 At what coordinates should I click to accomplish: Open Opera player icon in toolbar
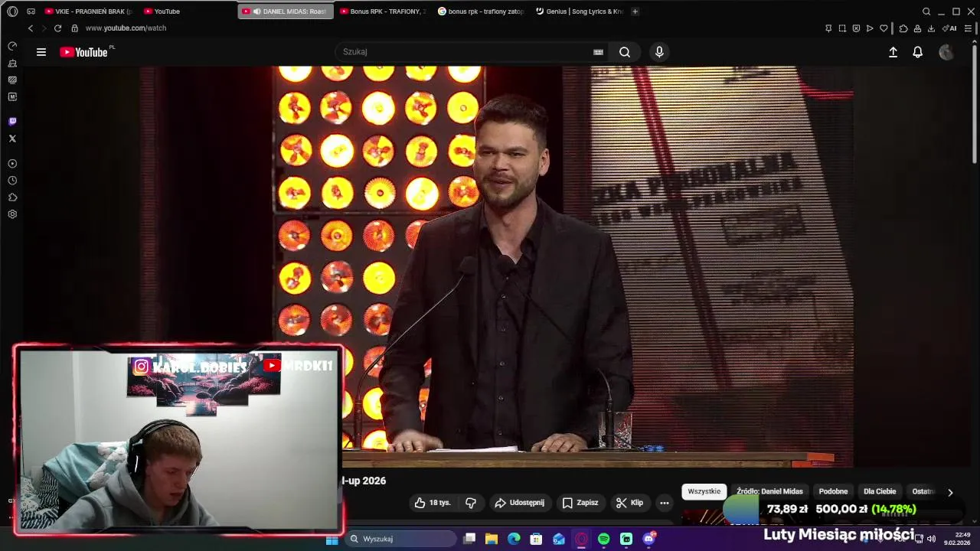(x=870, y=28)
